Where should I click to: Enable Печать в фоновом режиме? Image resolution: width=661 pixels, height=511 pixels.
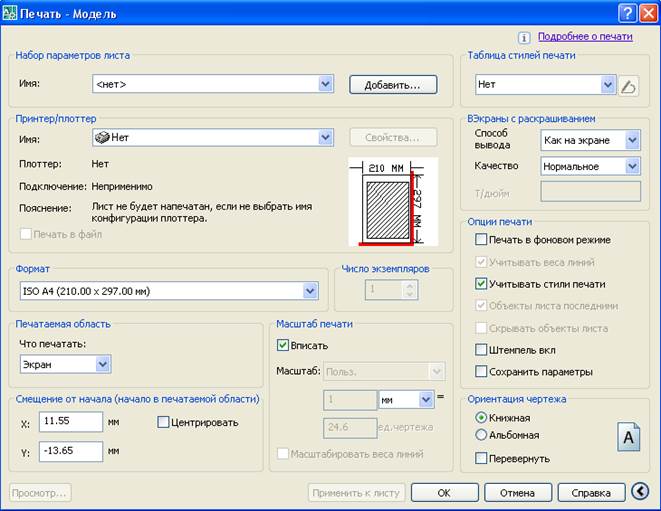[481, 239]
